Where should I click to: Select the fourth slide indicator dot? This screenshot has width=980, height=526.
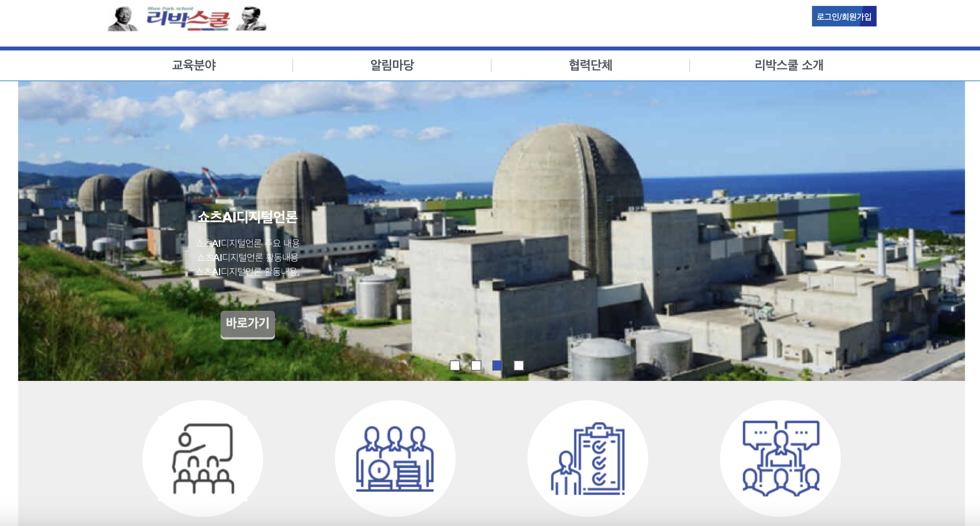click(519, 366)
